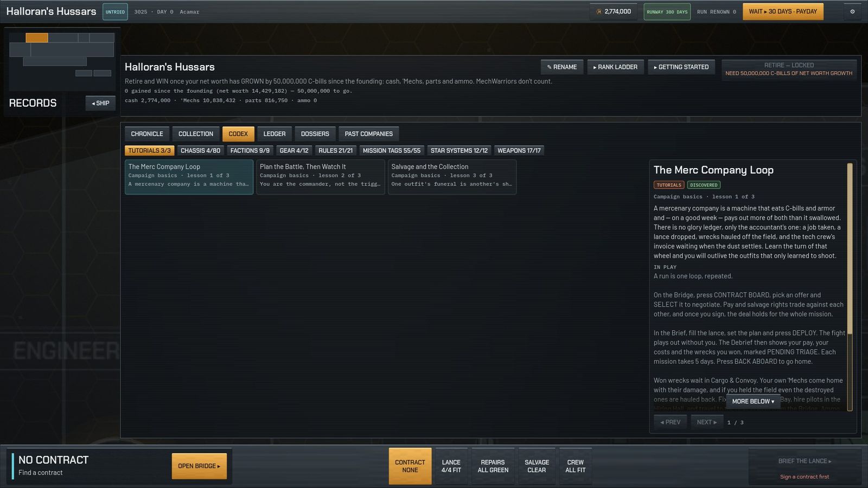The image size is (868, 488).
Task: Click the RENAME button
Action: 562,67
